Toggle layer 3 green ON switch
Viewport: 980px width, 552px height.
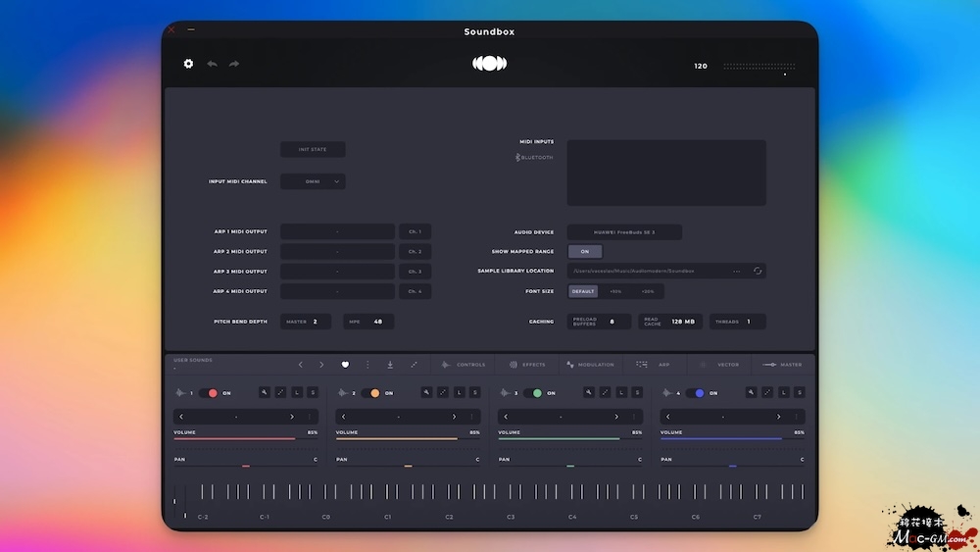pos(533,393)
